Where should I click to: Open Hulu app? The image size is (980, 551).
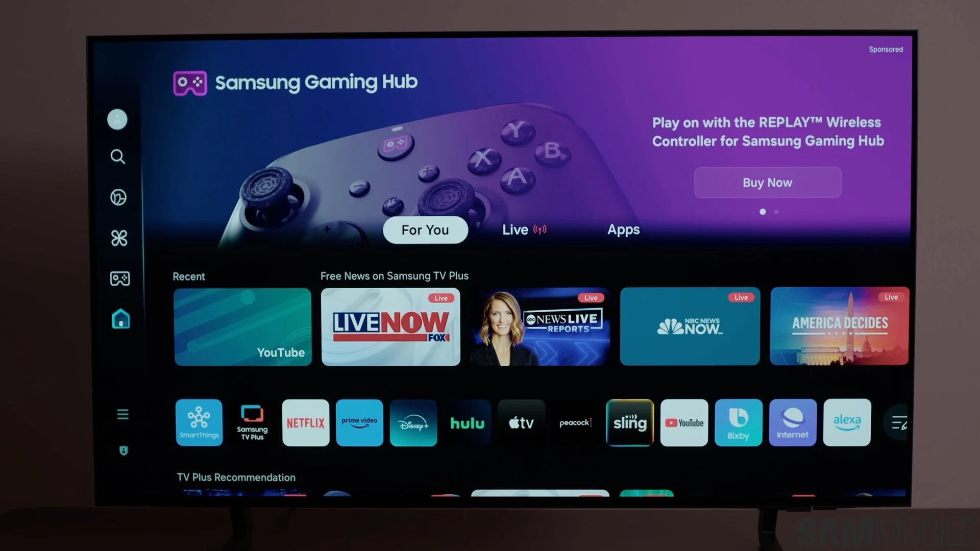tap(467, 422)
